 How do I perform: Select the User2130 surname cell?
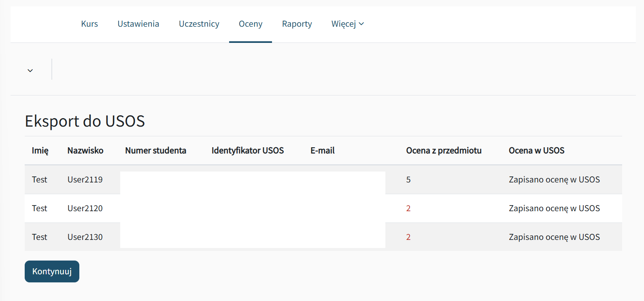pos(85,237)
